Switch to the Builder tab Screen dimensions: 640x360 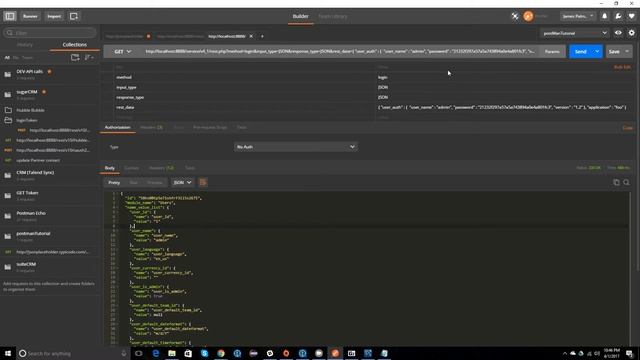300,16
